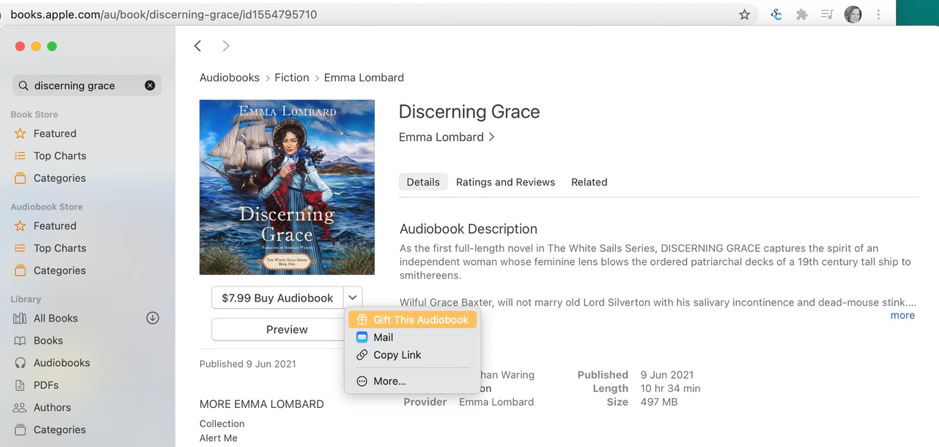This screenshot has height=447, width=939.
Task: Click the $7.99 Buy Audiobook button
Action: pyautogui.click(x=277, y=298)
